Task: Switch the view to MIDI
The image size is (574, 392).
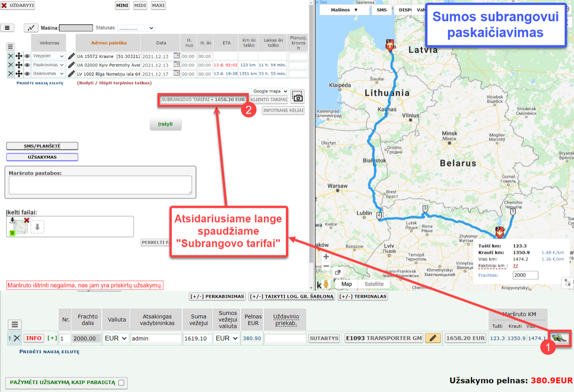Action: tap(140, 6)
